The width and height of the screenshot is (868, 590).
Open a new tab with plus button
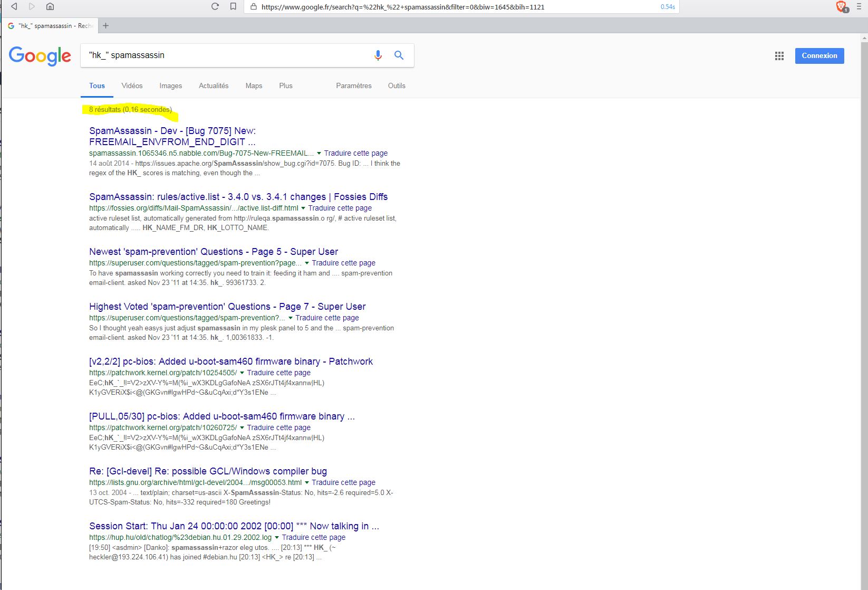point(106,25)
